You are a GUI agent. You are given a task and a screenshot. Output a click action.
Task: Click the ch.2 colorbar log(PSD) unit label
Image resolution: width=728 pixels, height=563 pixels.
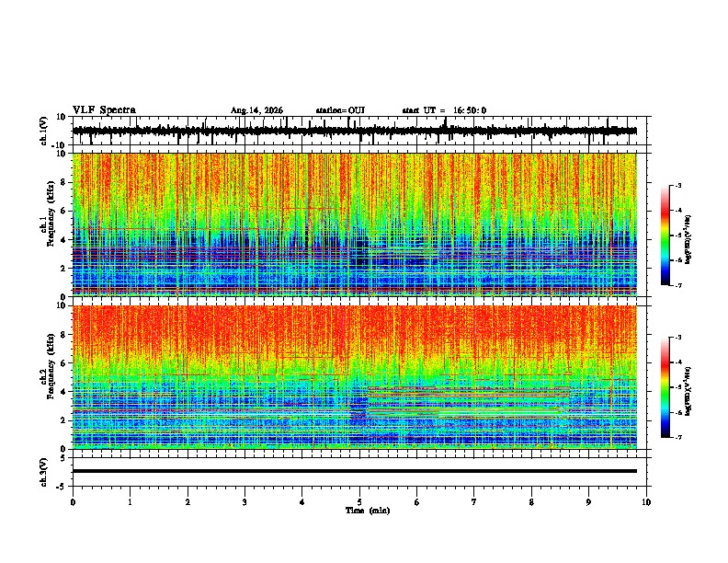[x=688, y=392]
